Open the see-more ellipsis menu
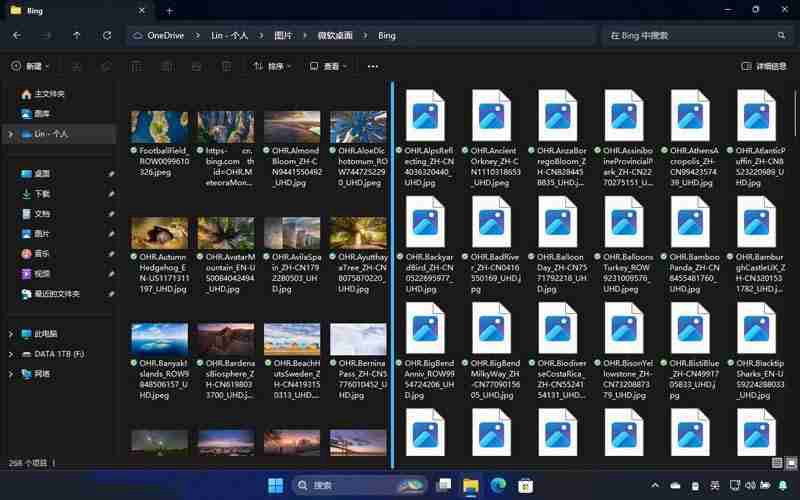800x500 pixels. coord(373,66)
